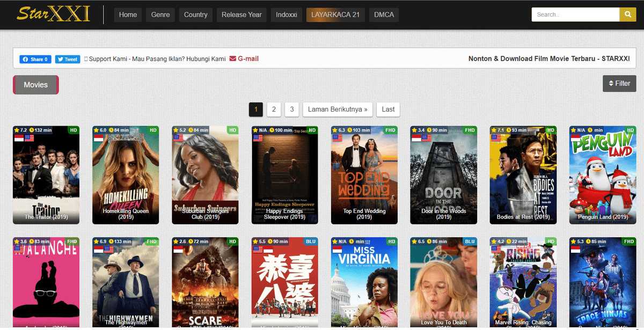
Task: Jump to the Last page
Action: point(388,109)
